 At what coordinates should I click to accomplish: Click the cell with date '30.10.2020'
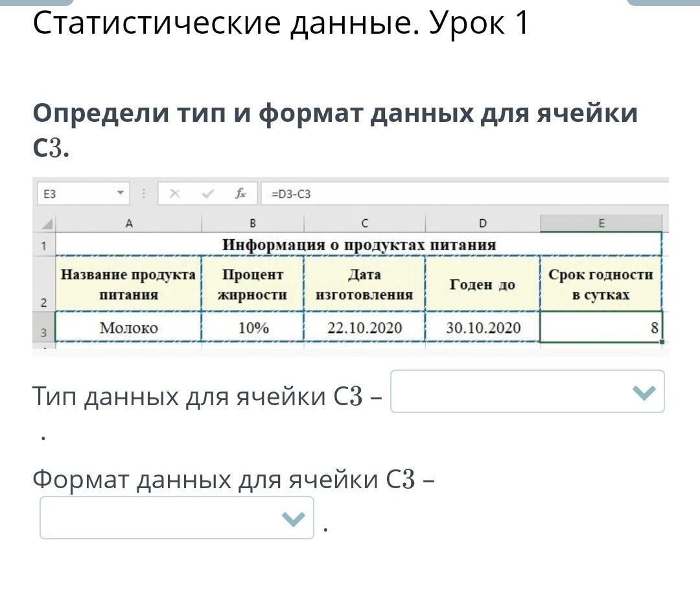[x=483, y=327]
